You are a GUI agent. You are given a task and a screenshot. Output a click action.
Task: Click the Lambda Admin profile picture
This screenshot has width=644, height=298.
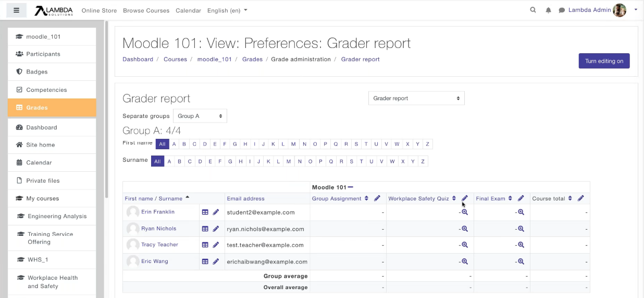point(620,10)
